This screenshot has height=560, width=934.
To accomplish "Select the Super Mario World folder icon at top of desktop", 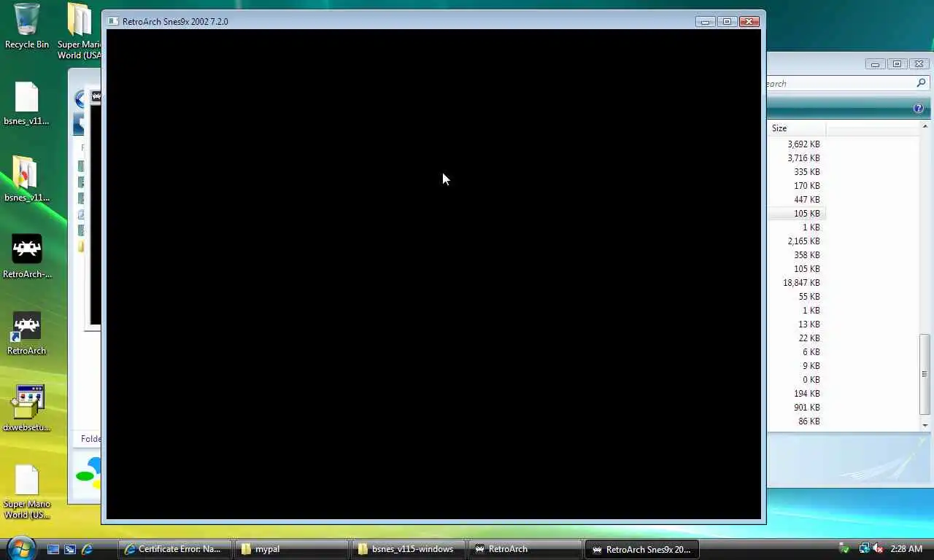I will (80, 31).
